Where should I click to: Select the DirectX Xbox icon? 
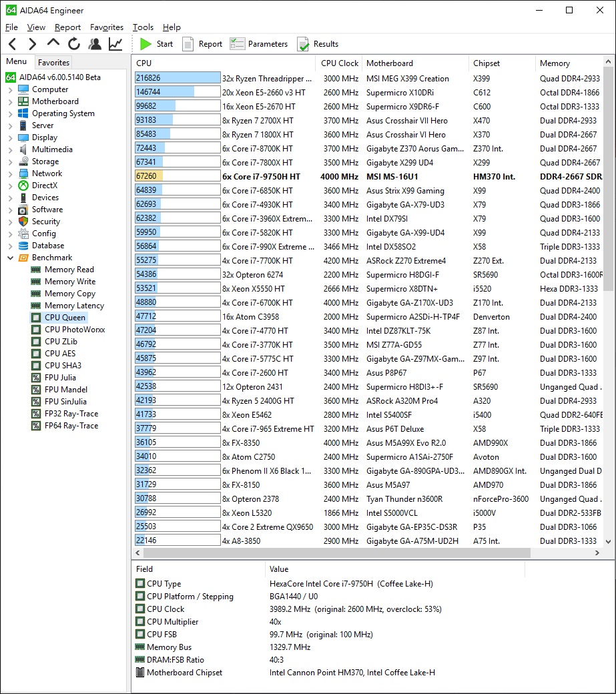(x=23, y=186)
